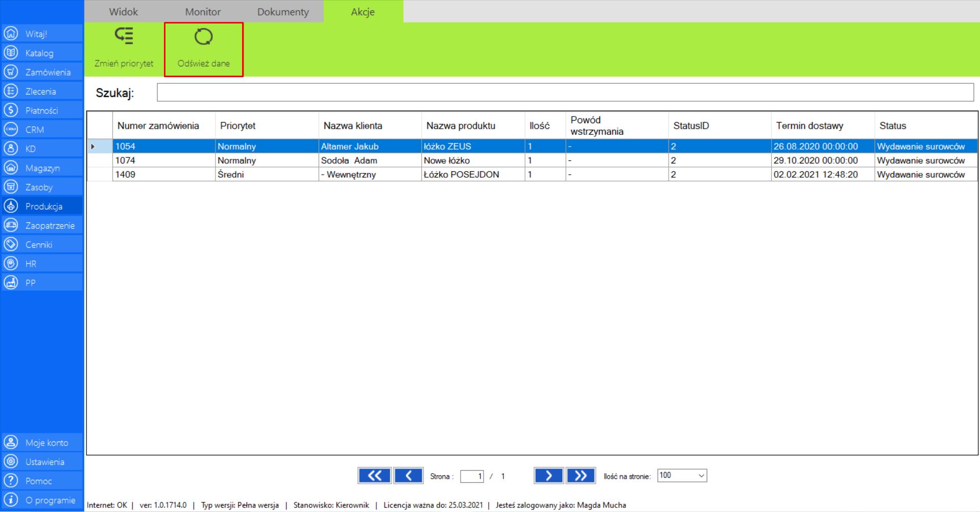Sort by Priorytet column header
The height and width of the screenshot is (512, 980).
point(267,126)
